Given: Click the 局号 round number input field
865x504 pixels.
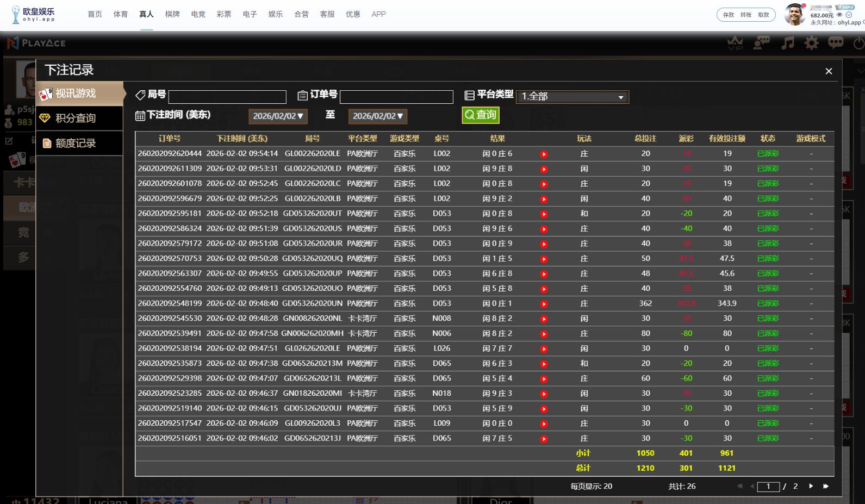Looking at the screenshot, I should (x=227, y=97).
